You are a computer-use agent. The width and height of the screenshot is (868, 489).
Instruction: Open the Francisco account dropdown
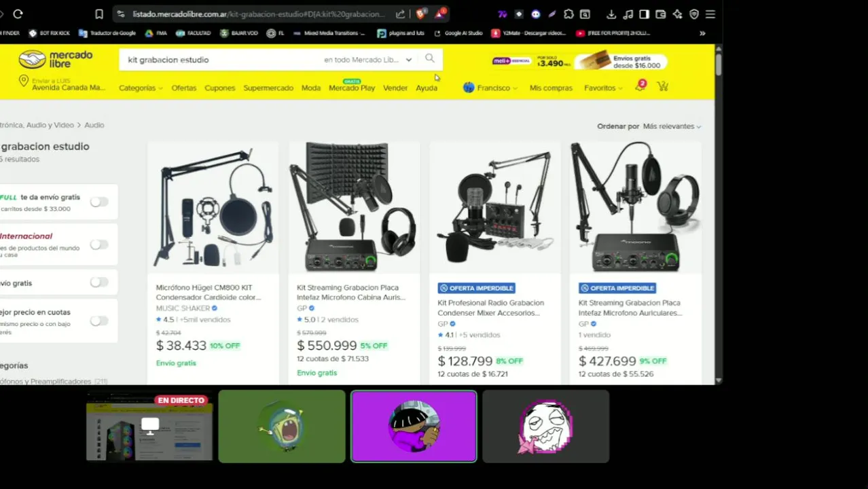[490, 88]
